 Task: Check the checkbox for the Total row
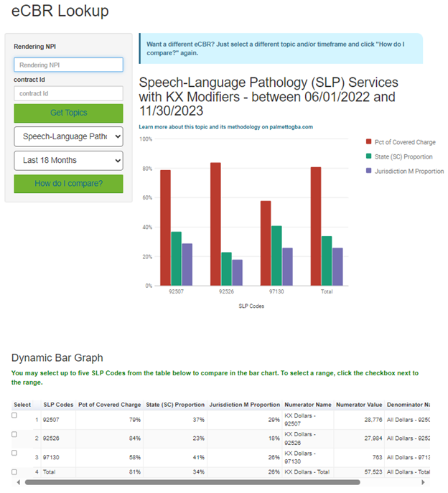[14, 471]
